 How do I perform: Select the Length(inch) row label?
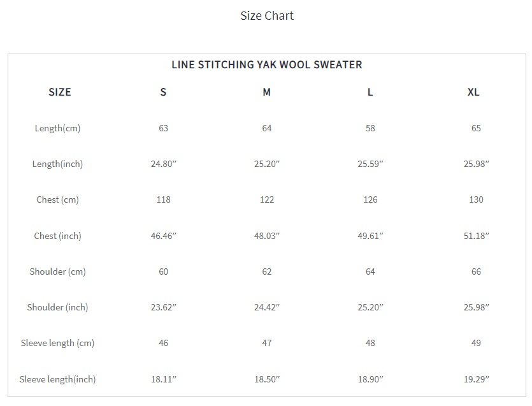[x=57, y=164]
